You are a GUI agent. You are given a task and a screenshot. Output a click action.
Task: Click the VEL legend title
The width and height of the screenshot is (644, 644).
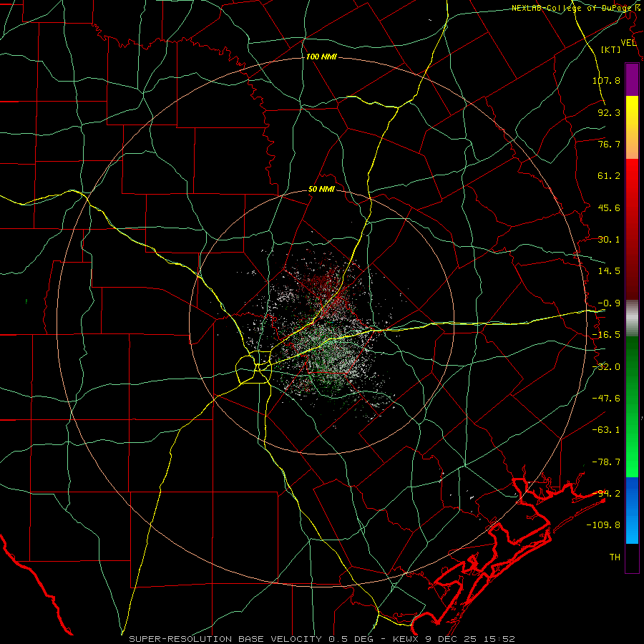point(629,43)
